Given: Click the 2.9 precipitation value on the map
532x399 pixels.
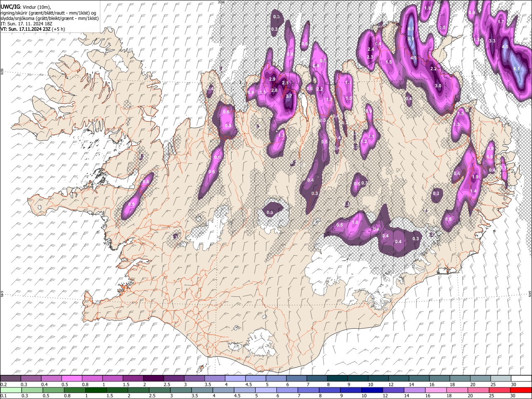Looking at the screenshot, I should [x=272, y=79].
